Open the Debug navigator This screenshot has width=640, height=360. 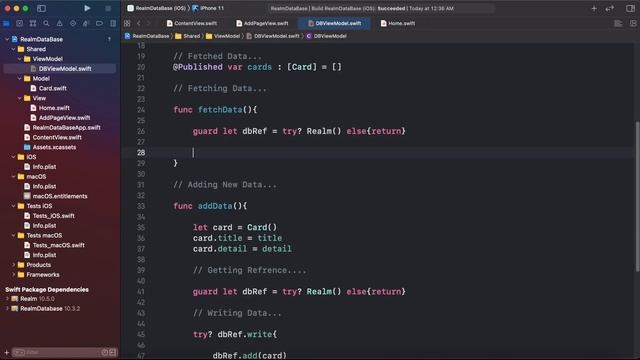[x=86, y=23]
